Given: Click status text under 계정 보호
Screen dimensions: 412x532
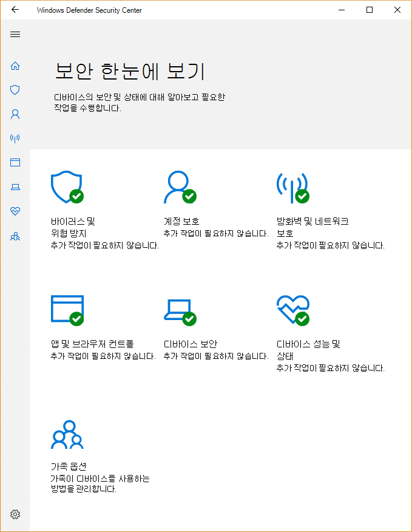Looking at the screenshot, I should tap(216, 233).
